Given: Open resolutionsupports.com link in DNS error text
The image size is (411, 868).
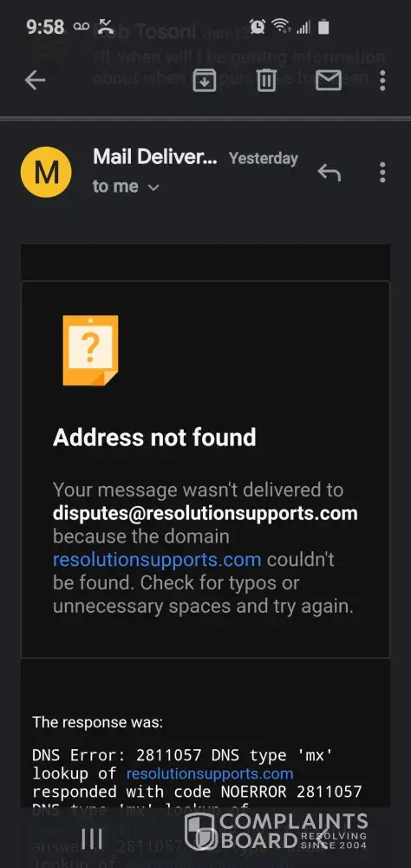Looking at the screenshot, I should 210,773.
